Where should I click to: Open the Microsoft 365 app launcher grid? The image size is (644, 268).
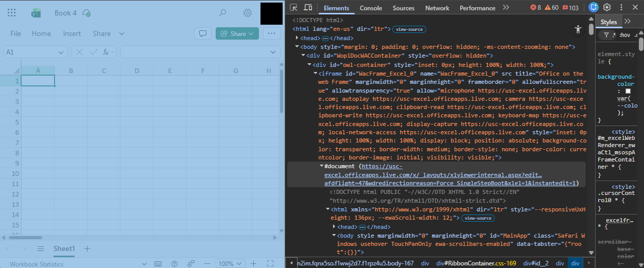pyautogui.click(x=11, y=13)
